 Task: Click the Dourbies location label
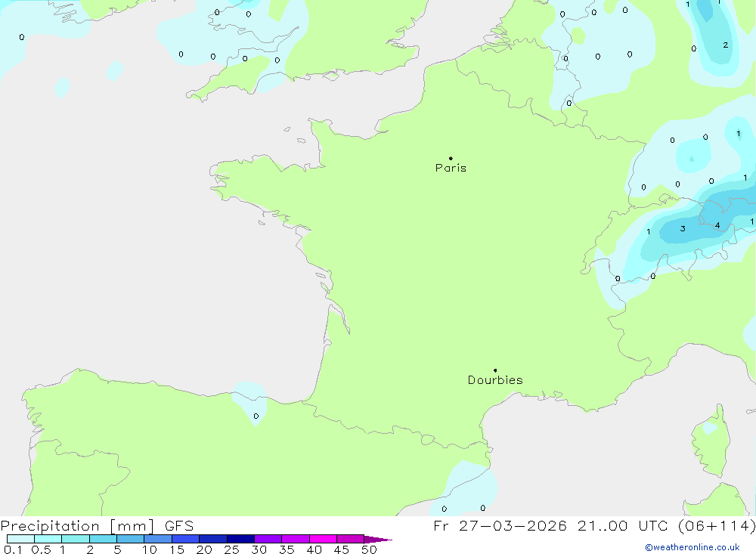[x=495, y=380]
